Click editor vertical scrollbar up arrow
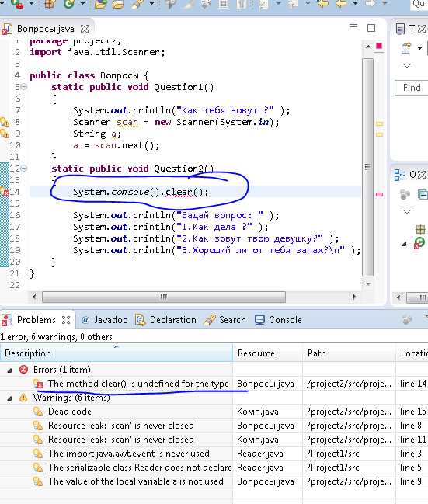The height and width of the screenshot is (504, 428). (368, 47)
